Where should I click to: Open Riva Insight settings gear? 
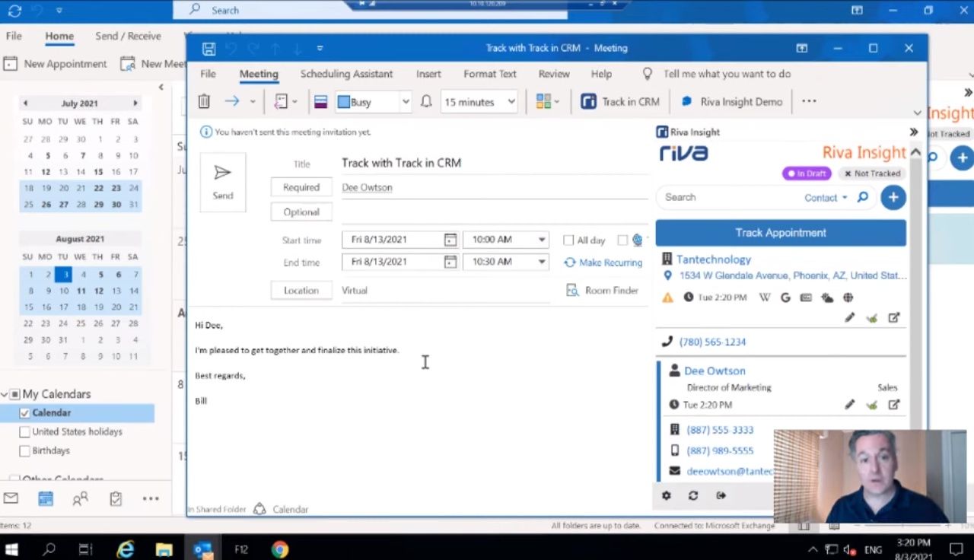tap(667, 495)
